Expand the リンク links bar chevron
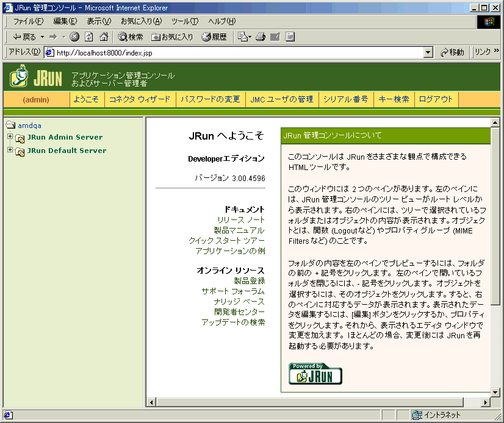This screenshot has width=504, height=423. pos(496,51)
